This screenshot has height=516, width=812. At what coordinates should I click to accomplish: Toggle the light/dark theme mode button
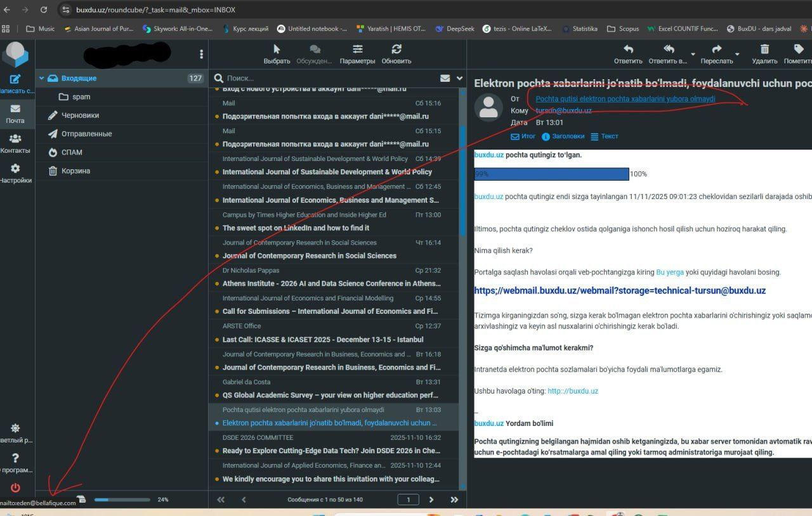[x=15, y=429]
